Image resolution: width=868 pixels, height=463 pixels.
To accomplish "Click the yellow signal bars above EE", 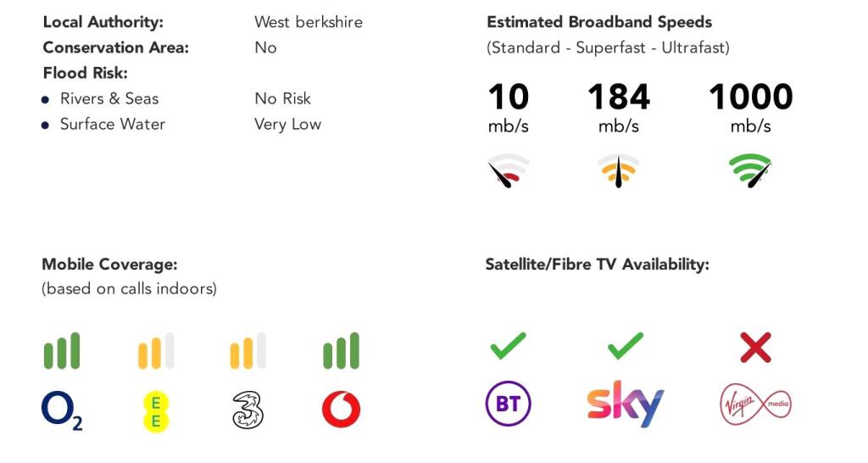I will [x=156, y=351].
